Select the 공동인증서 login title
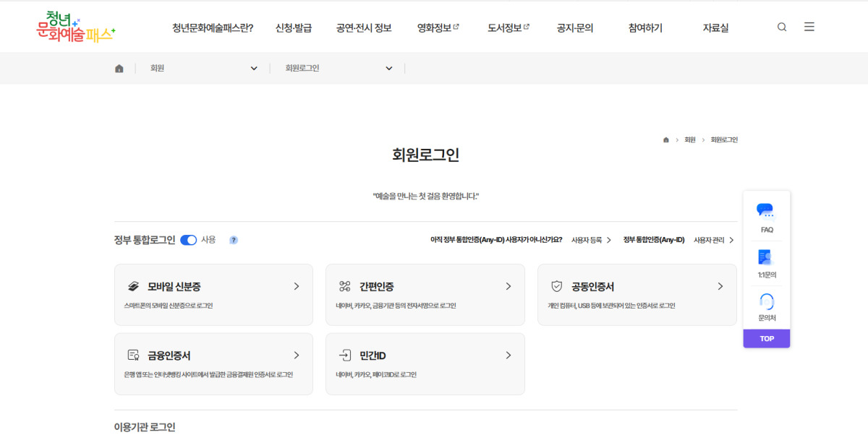Viewport: 868px width, 448px height. 592,287
